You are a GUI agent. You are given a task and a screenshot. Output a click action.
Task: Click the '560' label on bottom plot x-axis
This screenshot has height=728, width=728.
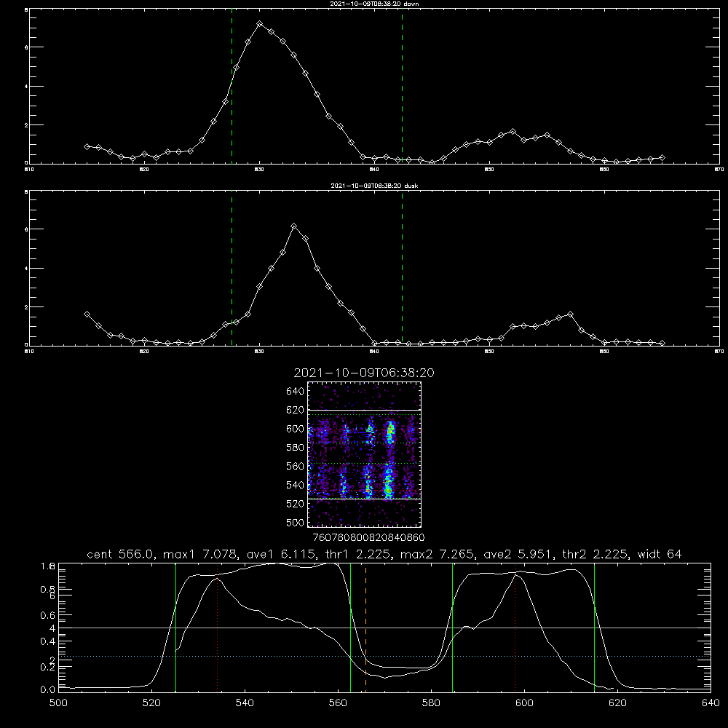(x=338, y=703)
